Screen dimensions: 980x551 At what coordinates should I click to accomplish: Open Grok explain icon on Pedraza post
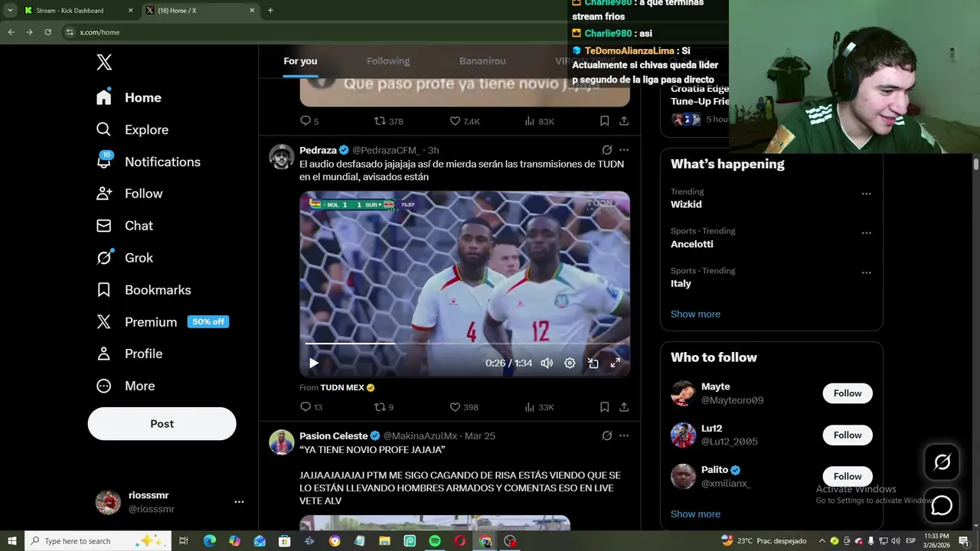click(606, 150)
